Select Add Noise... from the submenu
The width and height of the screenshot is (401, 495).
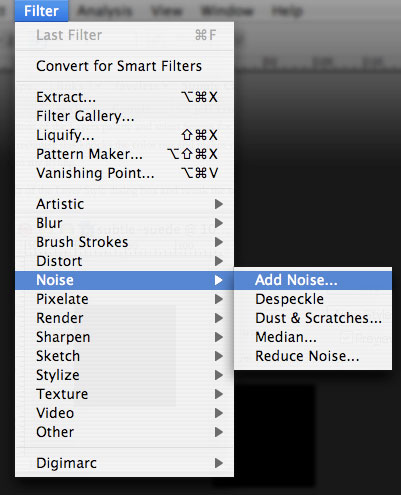point(313,280)
